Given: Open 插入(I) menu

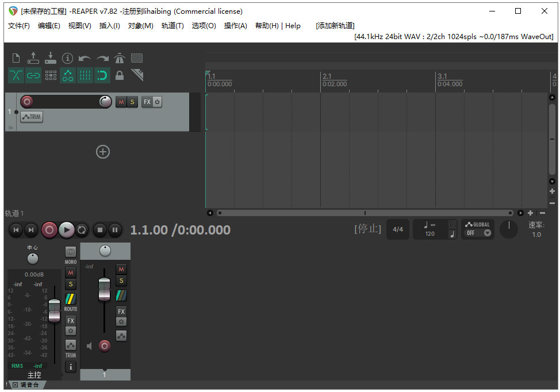Looking at the screenshot, I should pos(109,26).
